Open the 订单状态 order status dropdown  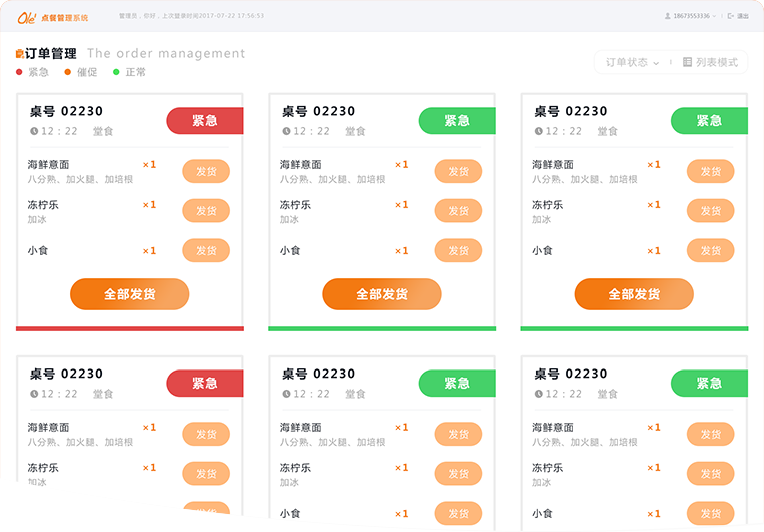632,62
